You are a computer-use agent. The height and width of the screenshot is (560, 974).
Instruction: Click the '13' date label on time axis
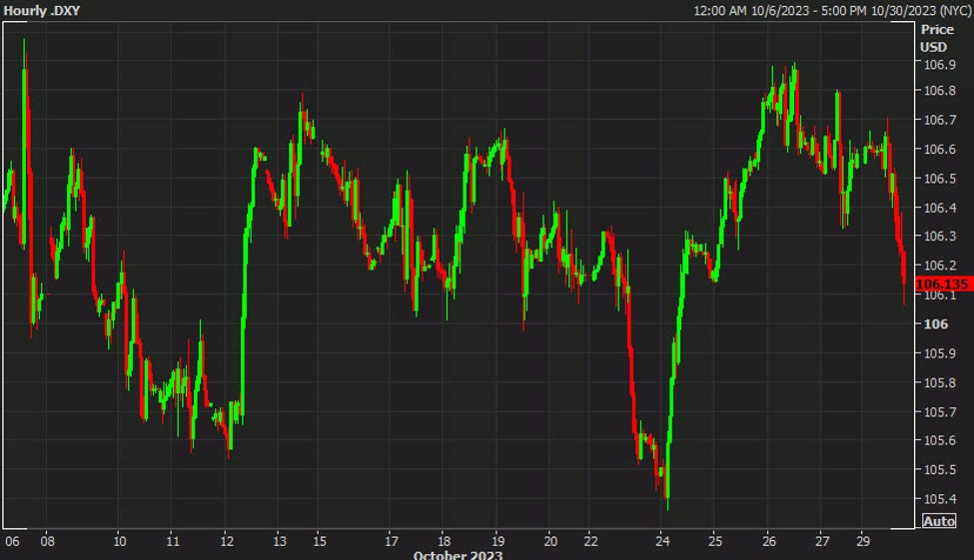point(280,541)
